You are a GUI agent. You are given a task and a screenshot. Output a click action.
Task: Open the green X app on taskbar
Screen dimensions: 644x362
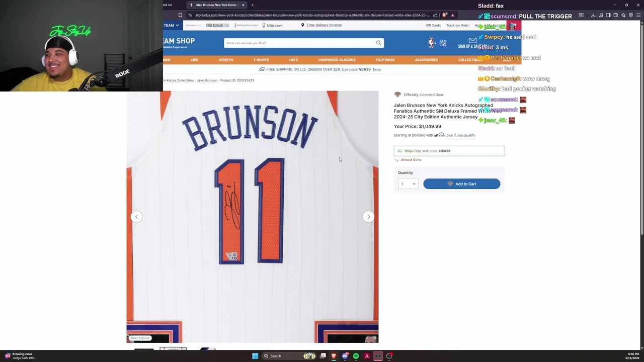tap(378, 356)
